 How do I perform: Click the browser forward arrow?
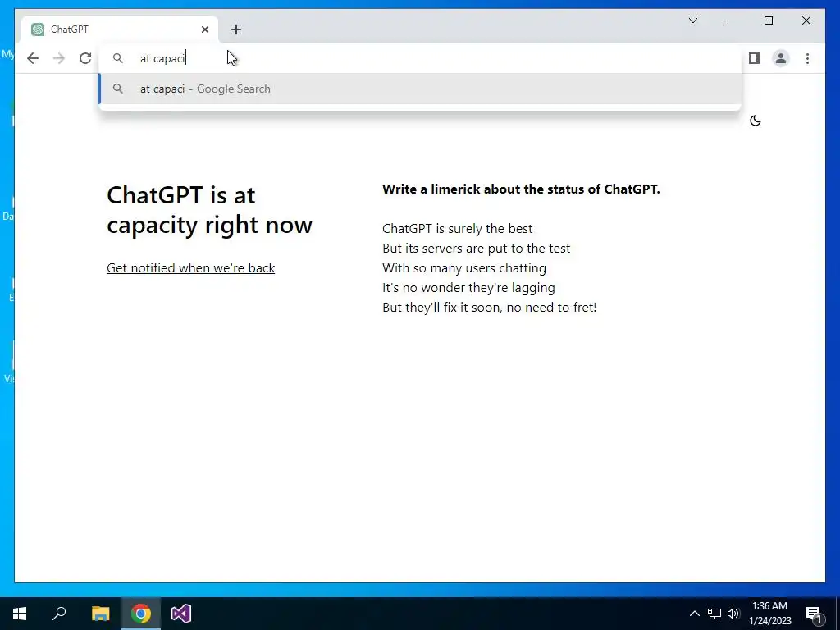(x=59, y=58)
